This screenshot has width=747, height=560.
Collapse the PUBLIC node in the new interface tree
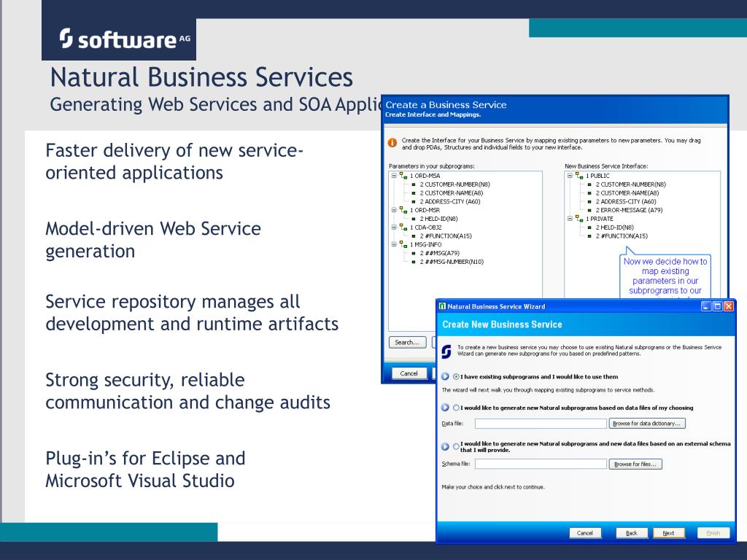pyautogui.click(x=570, y=176)
